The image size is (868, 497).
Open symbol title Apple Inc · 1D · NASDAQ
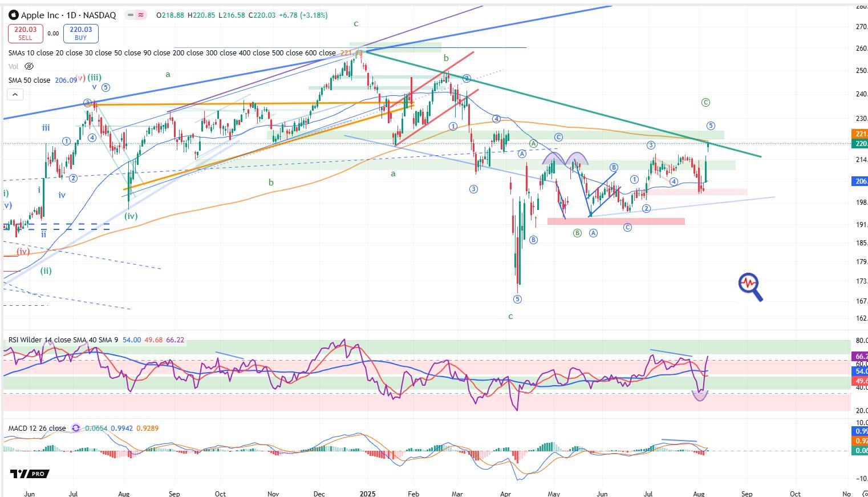(68, 15)
